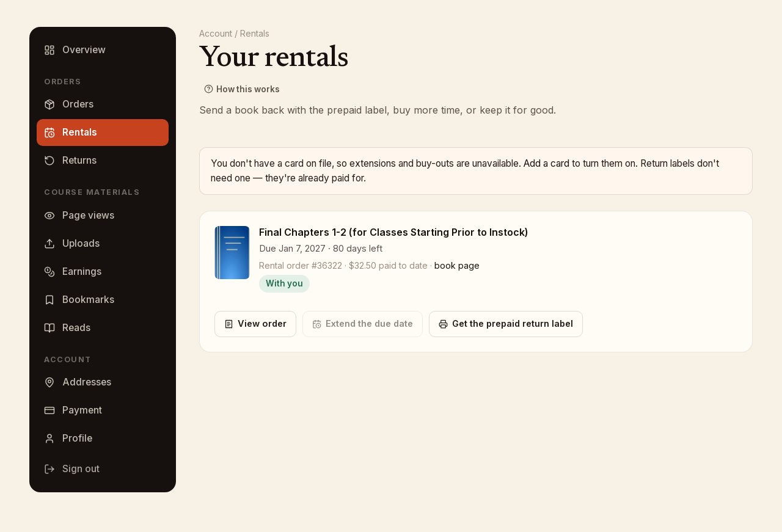Click the Returns arrow icon
This screenshot has height=532, width=782.
(49, 161)
